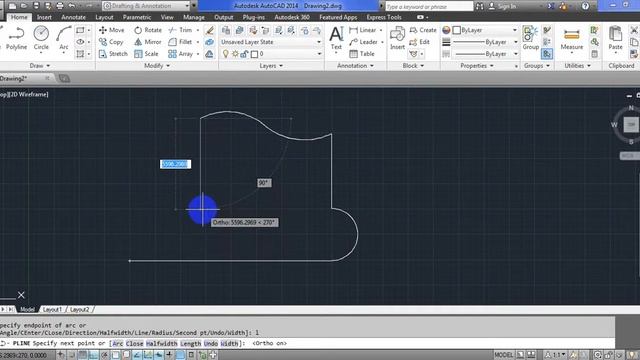Viewport: 640px width, 360px height.
Task: Choose the Halfwidth option in command line
Action: coord(162,343)
